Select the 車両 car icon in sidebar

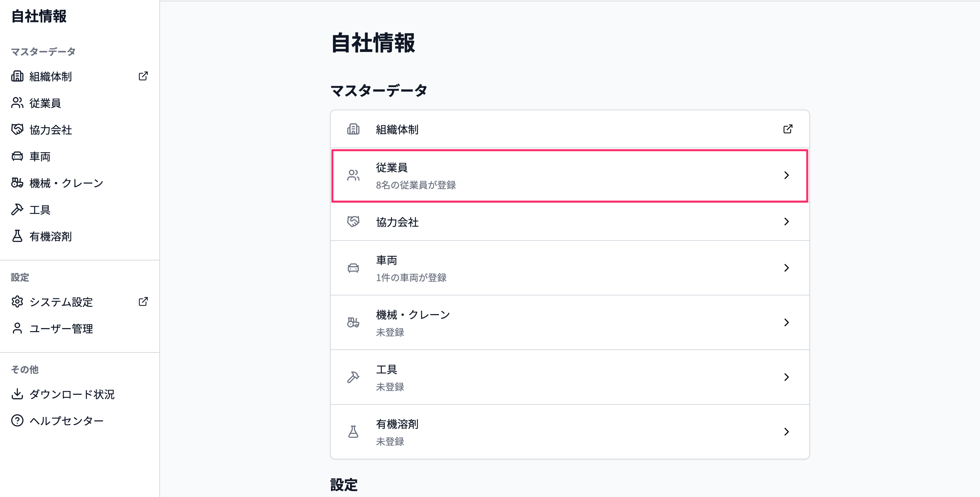click(x=17, y=156)
